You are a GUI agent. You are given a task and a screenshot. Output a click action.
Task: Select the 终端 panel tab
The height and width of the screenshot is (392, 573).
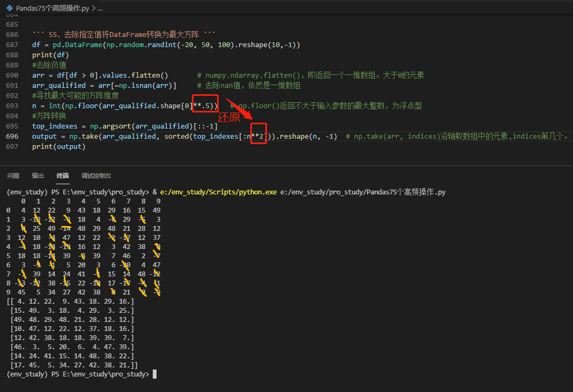coord(63,176)
